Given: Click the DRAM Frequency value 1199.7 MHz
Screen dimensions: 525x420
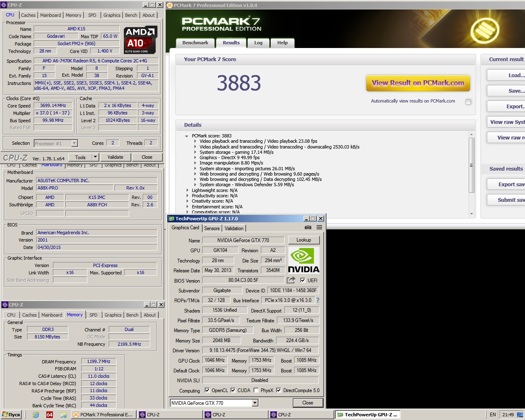Looking at the screenshot, I should coord(99,361).
